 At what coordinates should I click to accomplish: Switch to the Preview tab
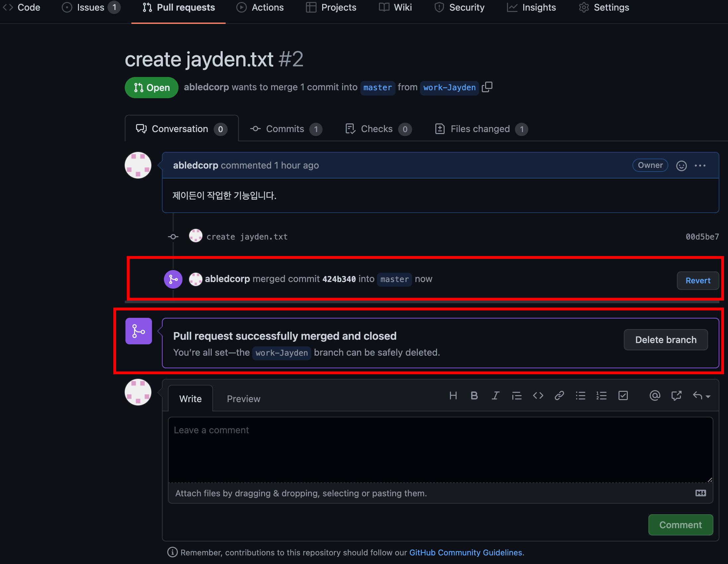coord(243,399)
